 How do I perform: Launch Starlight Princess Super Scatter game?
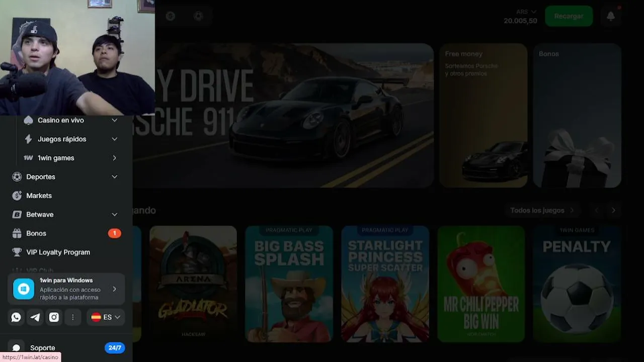(385, 284)
